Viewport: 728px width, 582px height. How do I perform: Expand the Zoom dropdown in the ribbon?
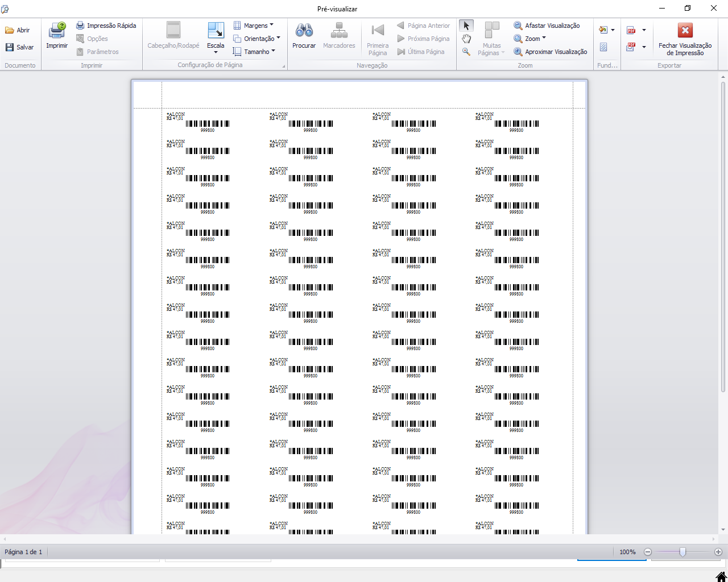(530, 39)
